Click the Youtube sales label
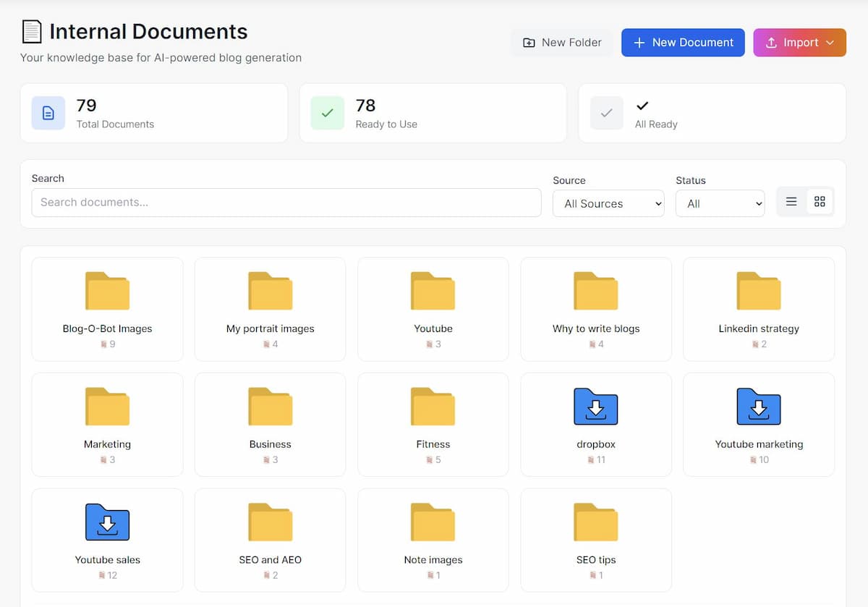Viewport: 868px width, 607px height. [x=108, y=560]
